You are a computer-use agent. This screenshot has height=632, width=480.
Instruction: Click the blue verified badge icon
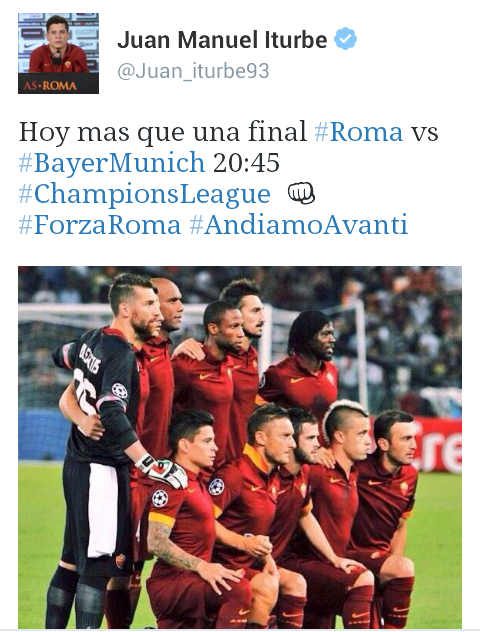[345, 38]
